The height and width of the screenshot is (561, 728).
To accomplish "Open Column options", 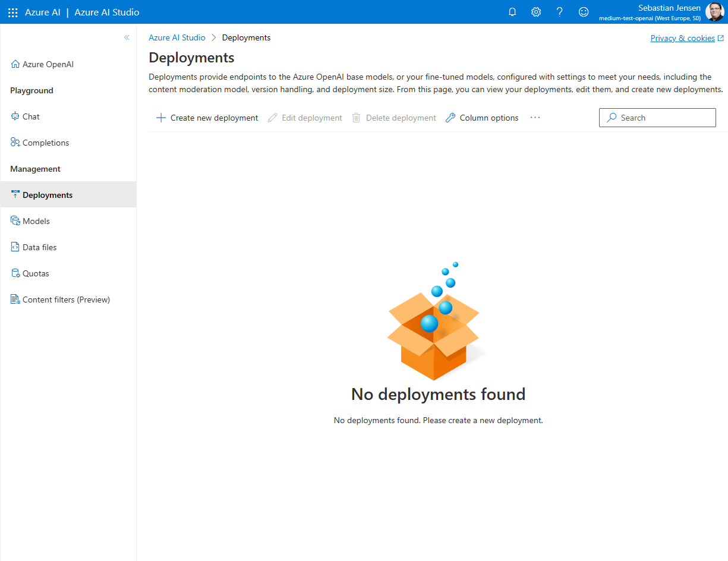I will 482,118.
